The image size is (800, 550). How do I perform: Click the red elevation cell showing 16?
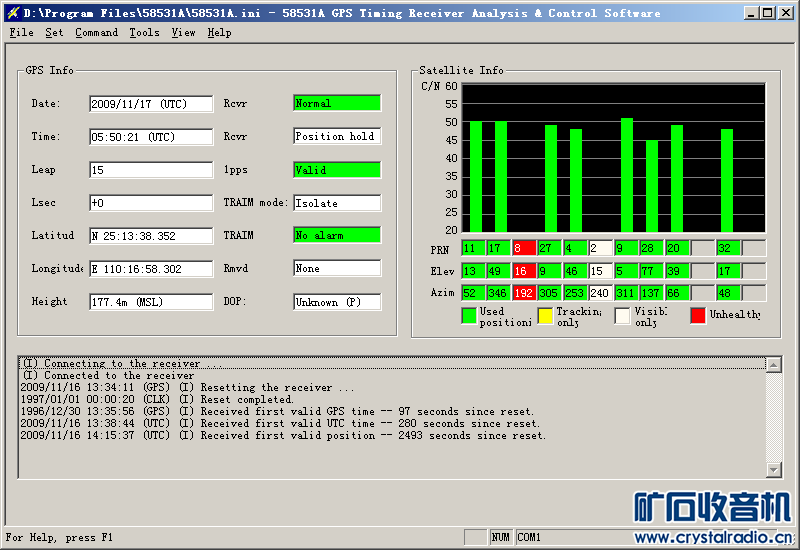tap(524, 271)
